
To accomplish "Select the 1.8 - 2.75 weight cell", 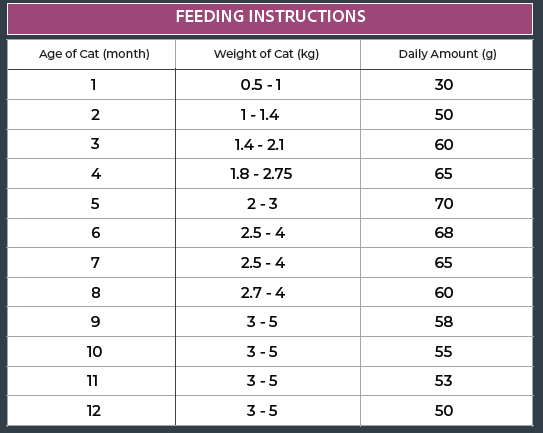I will (x=268, y=174).
